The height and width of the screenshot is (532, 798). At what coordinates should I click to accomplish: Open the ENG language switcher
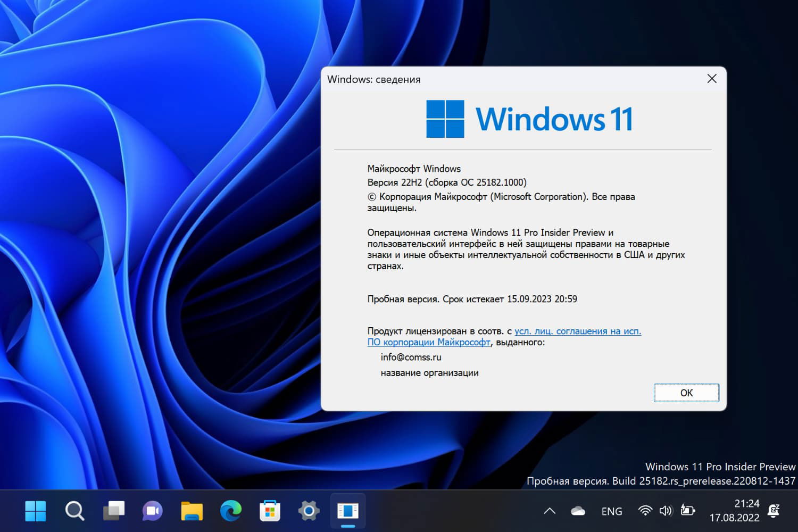click(612, 511)
